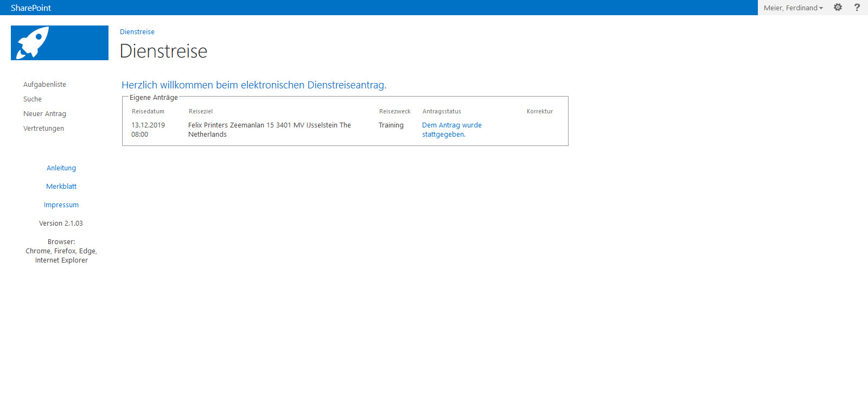Click the Antragsstatus column header
The image size is (868, 409).
[x=442, y=112]
